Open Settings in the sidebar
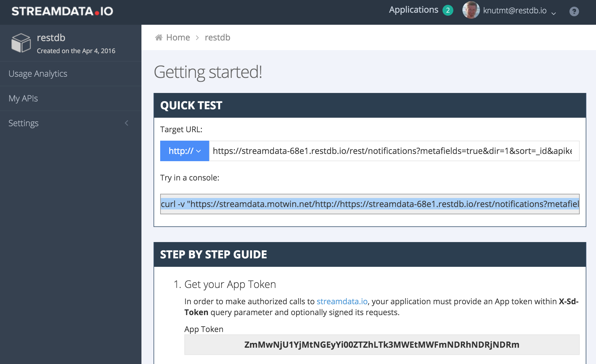Image resolution: width=596 pixels, height=364 pixels. [x=71, y=123]
